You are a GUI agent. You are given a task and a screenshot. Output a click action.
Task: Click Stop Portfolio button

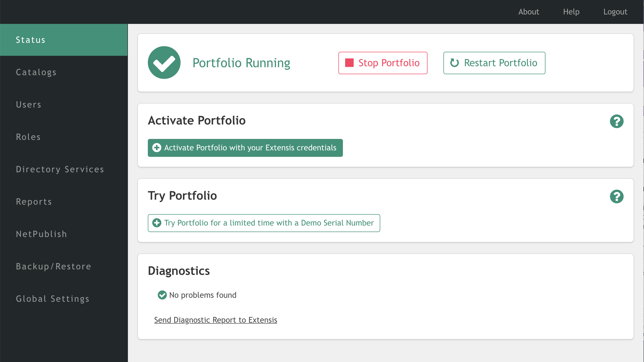tap(383, 63)
